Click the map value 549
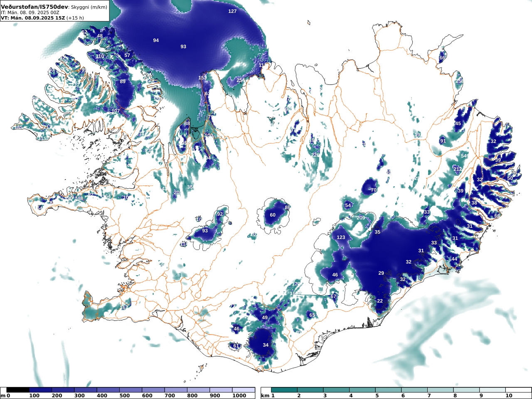This screenshot has width=532, height=399. 465,156
